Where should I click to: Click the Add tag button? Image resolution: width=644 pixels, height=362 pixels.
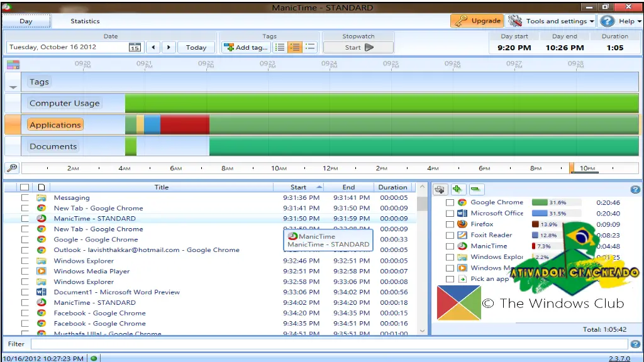[x=246, y=47]
